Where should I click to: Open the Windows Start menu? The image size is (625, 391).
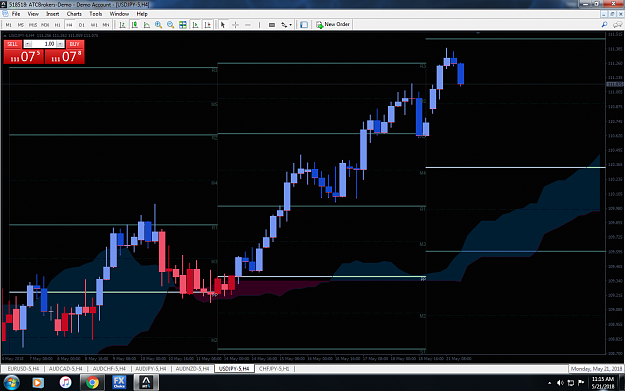coord(11,383)
